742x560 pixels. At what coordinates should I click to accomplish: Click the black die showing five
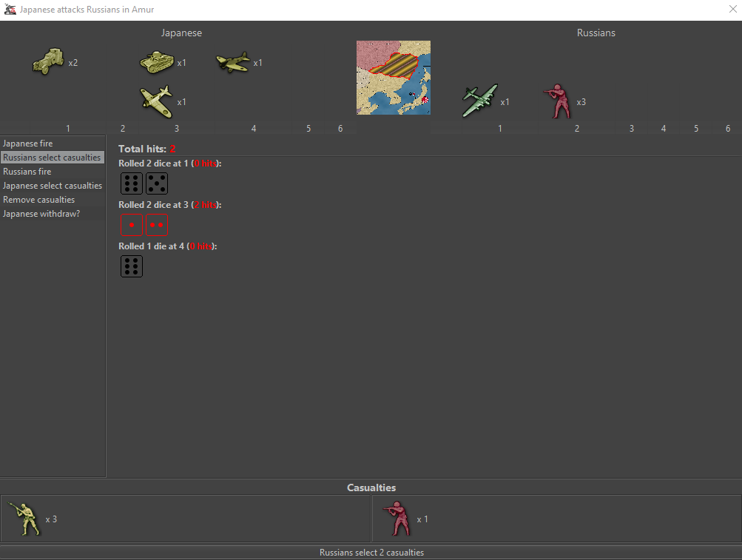[x=157, y=183]
